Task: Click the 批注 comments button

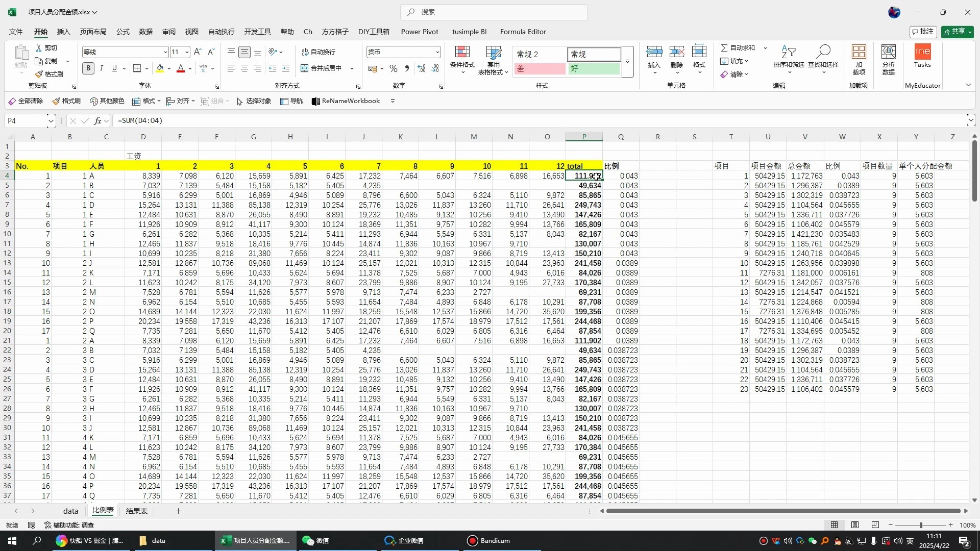Action: pos(923,32)
